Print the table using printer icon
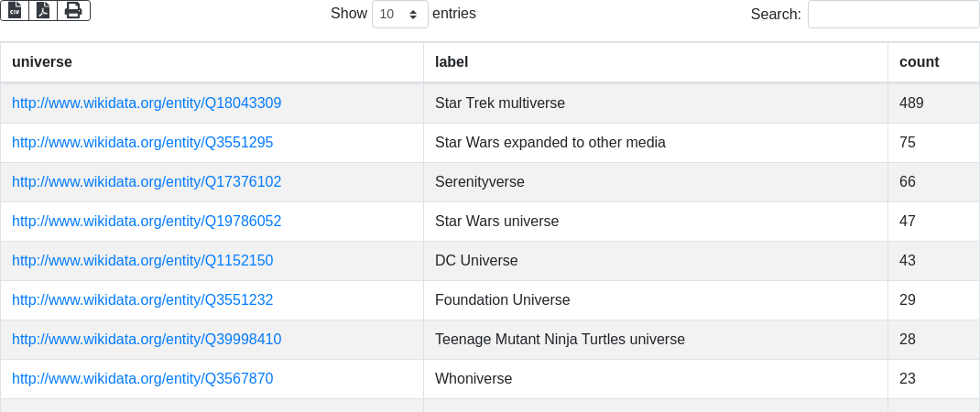980x412 pixels. pyautogui.click(x=74, y=11)
